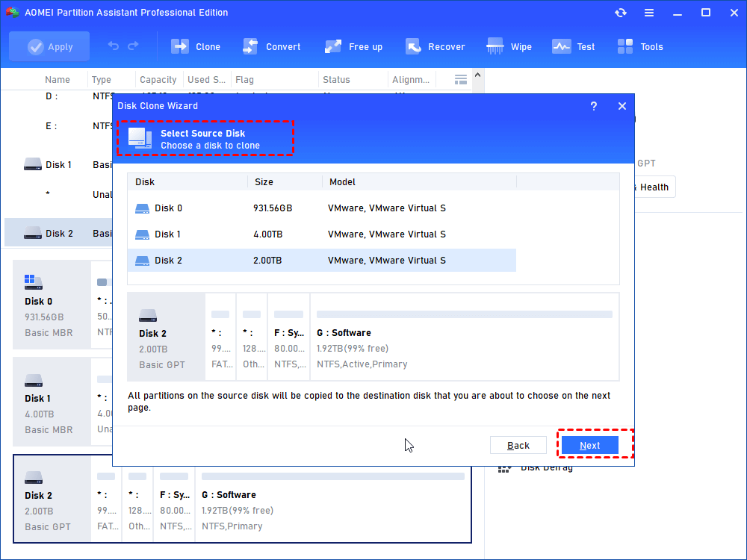Open the Tools toolbar menu
The width and height of the screenshot is (747, 560).
(640, 46)
